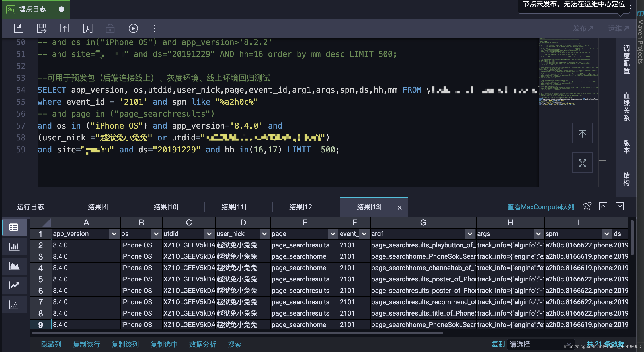Click the 查看MaxCompute队列 link

pyautogui.click(x=540, y=207)
